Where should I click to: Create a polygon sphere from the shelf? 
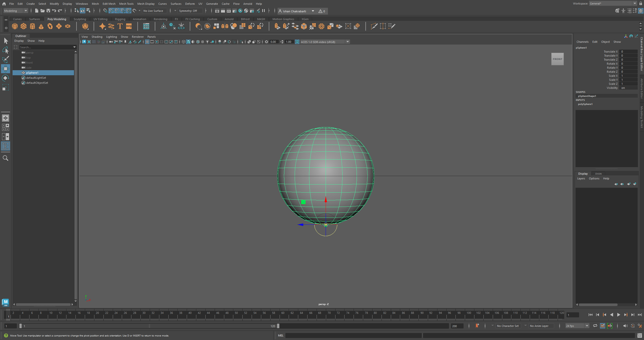(x=15, y=26)
